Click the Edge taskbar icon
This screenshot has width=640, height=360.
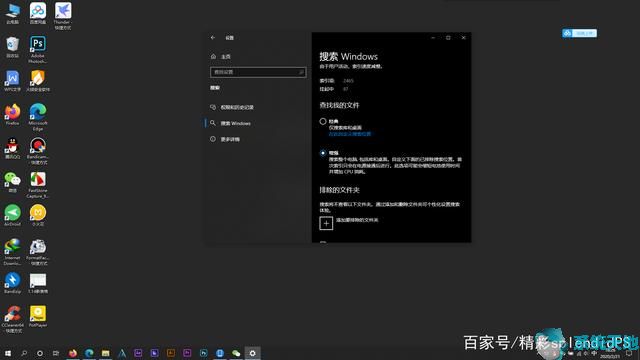[x=89, y=353]
